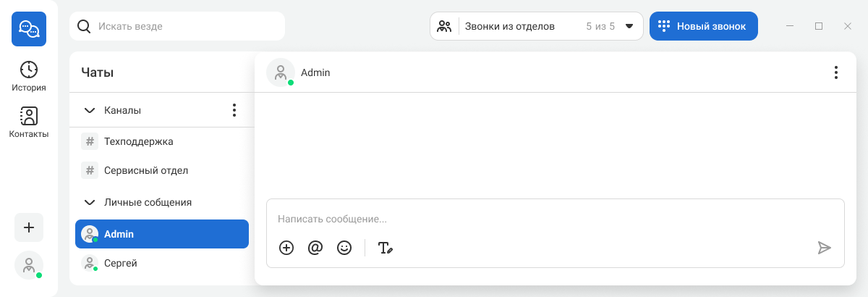The width and height of the screenshot is (868, 297).
Task: Collapse the Личные сообщения section
Action: tap(90, 202)
